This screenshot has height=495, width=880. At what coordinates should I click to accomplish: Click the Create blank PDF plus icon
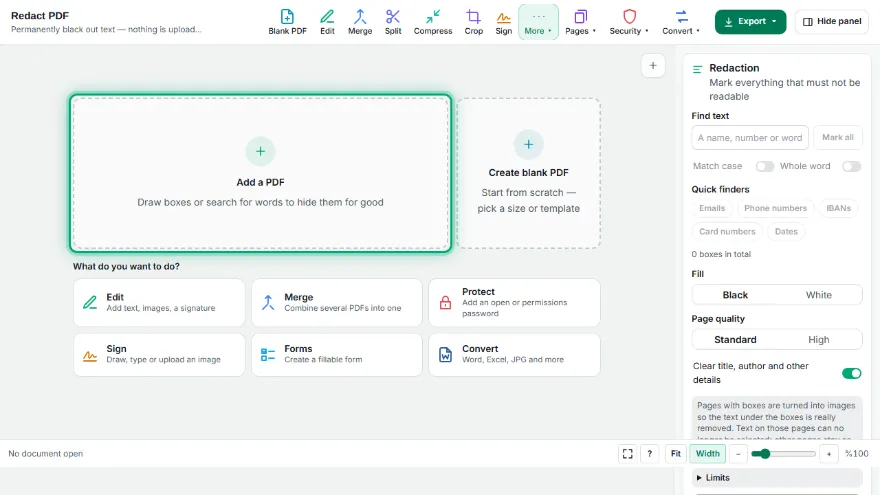pyautogui.click(x=529, y=144)
